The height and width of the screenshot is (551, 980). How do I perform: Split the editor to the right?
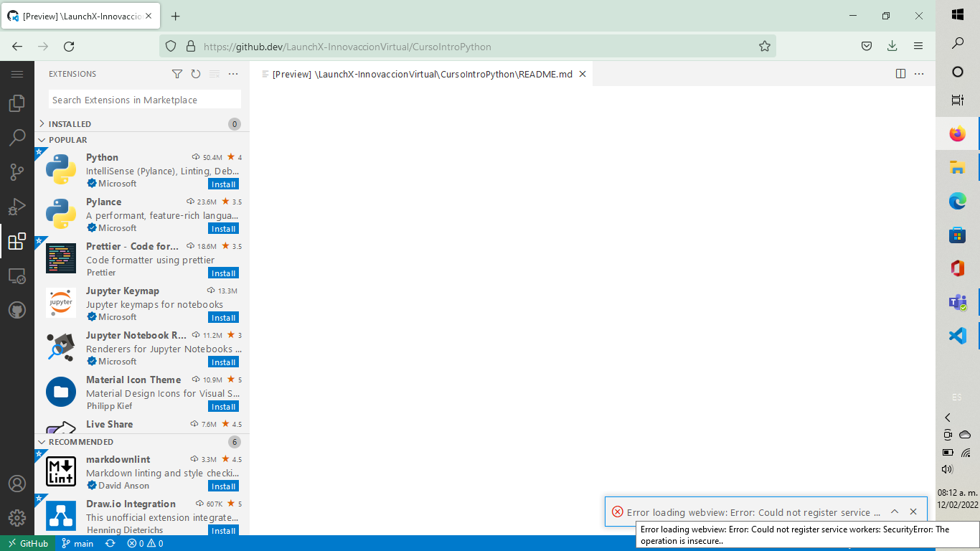point(901,74)
